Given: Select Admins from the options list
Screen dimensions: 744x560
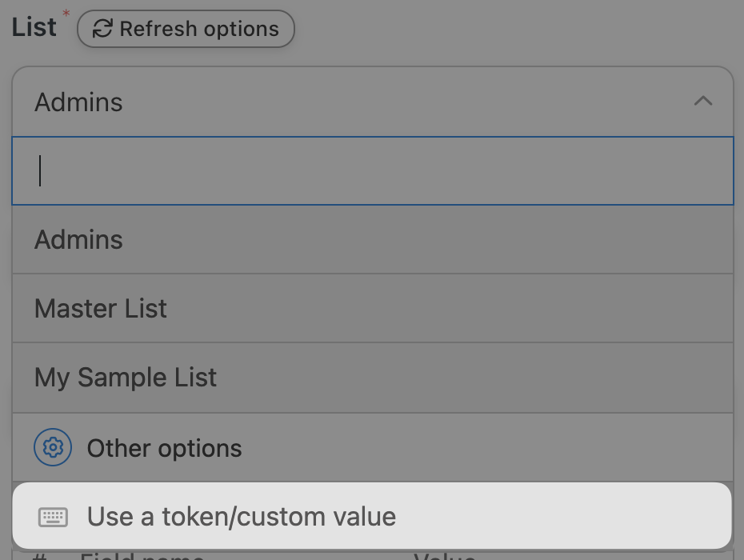Looking at the screenshot, I should (79, 240).
